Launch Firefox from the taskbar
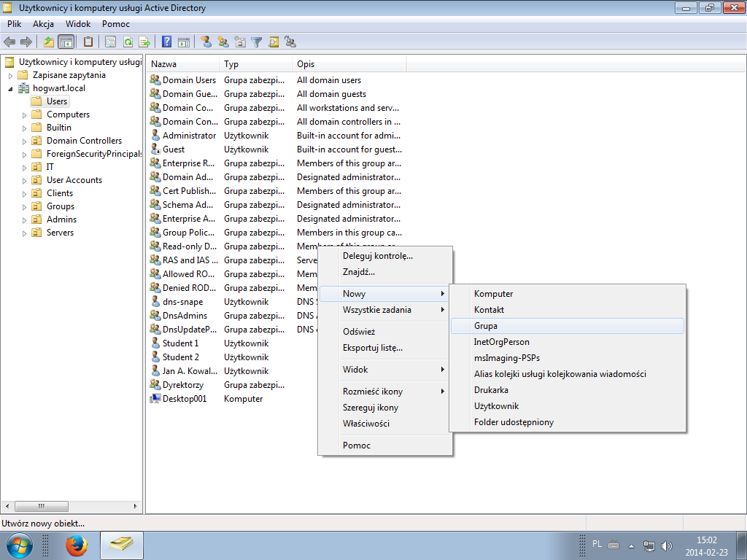The height and width of the screenshot is (560, 747). tap(76, 545)
